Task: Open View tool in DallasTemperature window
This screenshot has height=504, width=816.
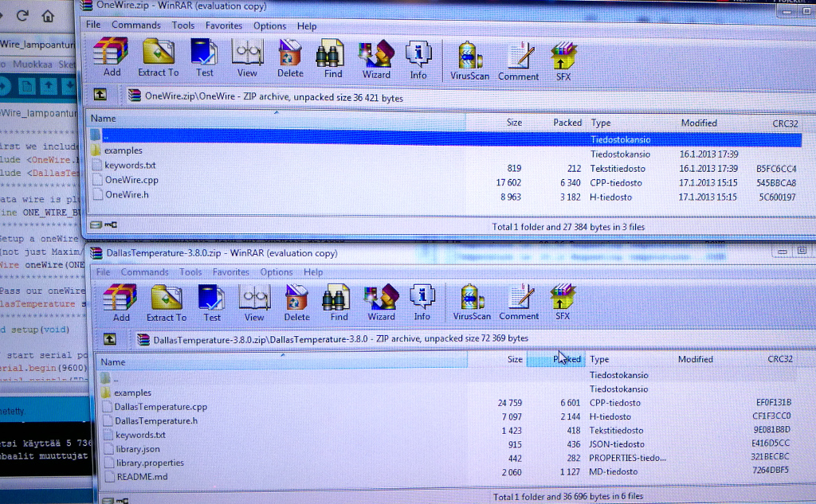Action: pyautogui.click(x=254, y=303)
